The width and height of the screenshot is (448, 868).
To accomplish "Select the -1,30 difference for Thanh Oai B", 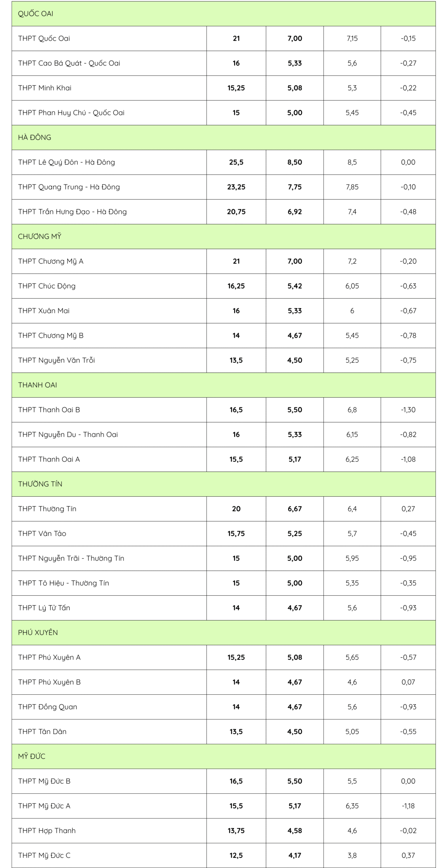I will (x=408, y=410).
